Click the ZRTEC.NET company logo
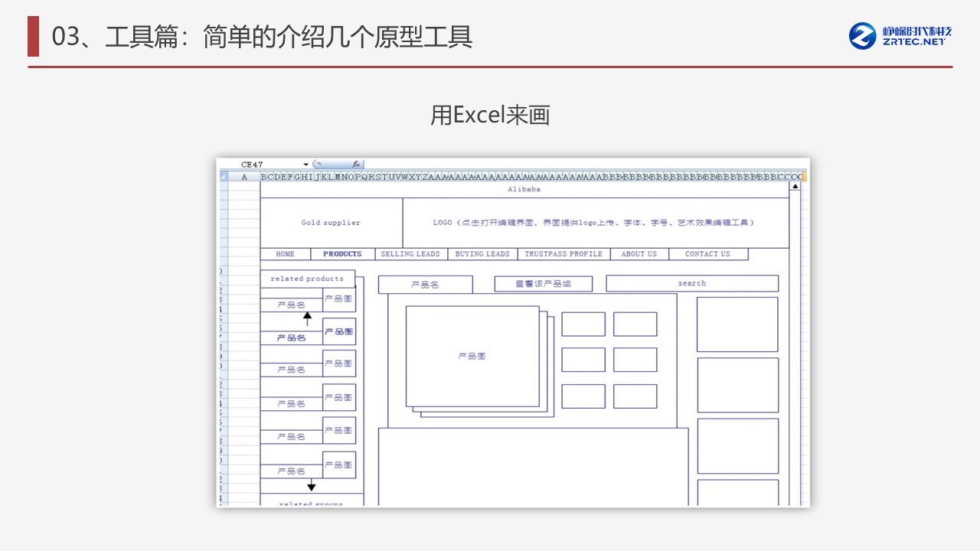This screenshot has width=980, height=551. click(900, 35)
